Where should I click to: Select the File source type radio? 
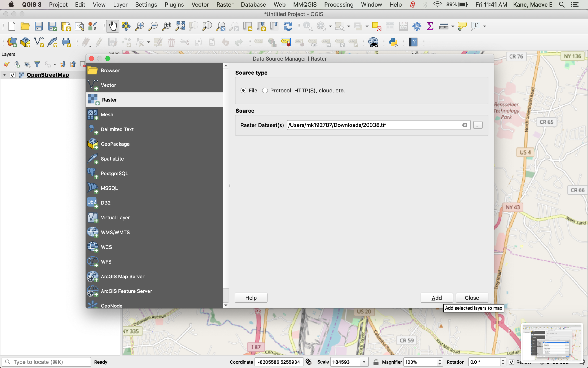point(243,91)
